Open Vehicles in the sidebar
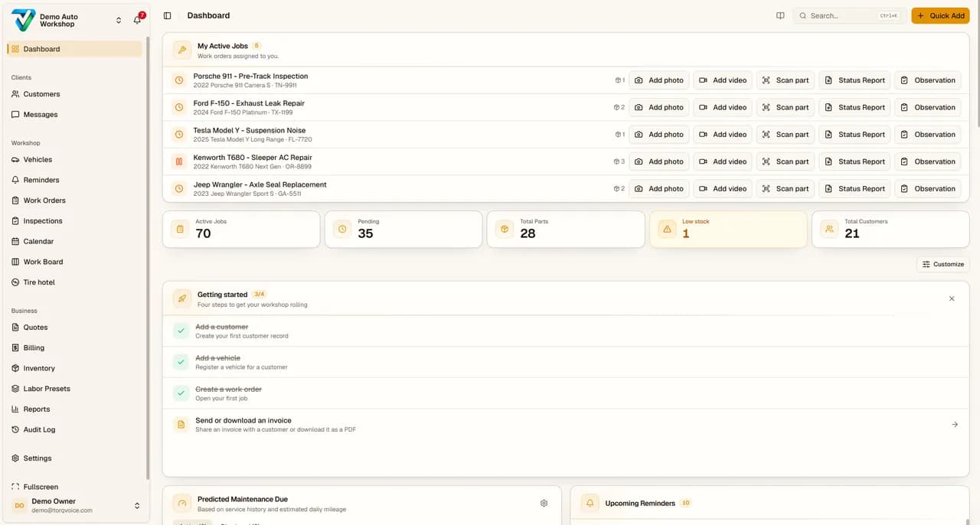The height and width of the screenshot is (525, 980). click(74, 160)
